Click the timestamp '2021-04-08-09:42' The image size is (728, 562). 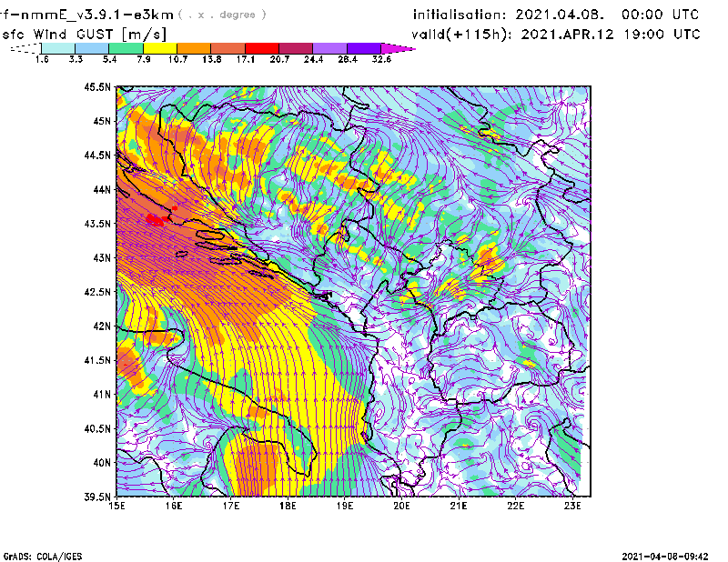click(x=665, y=557)
